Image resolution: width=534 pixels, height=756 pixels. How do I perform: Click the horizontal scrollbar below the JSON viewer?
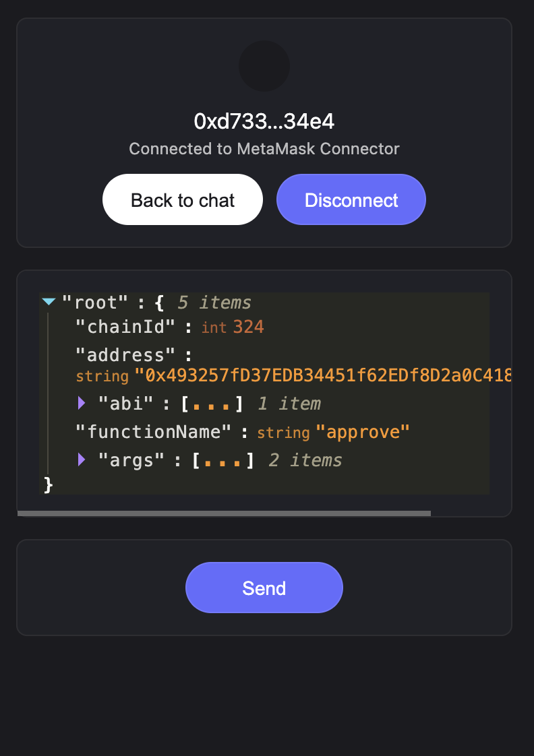222,513
